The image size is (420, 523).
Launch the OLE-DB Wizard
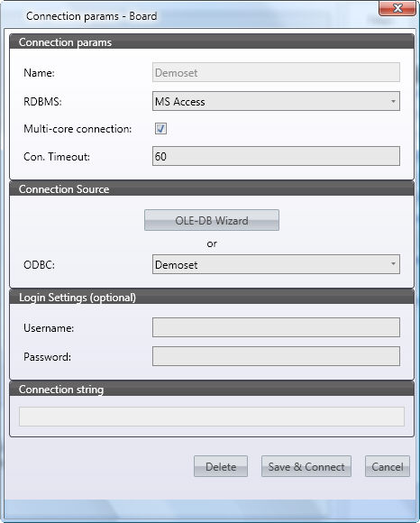tap(212, 220)
